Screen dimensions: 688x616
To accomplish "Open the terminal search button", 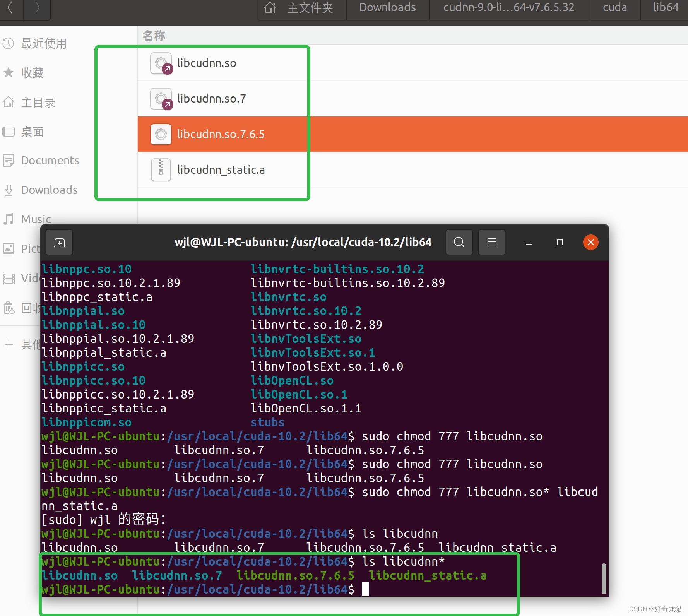I will [459, 242].
